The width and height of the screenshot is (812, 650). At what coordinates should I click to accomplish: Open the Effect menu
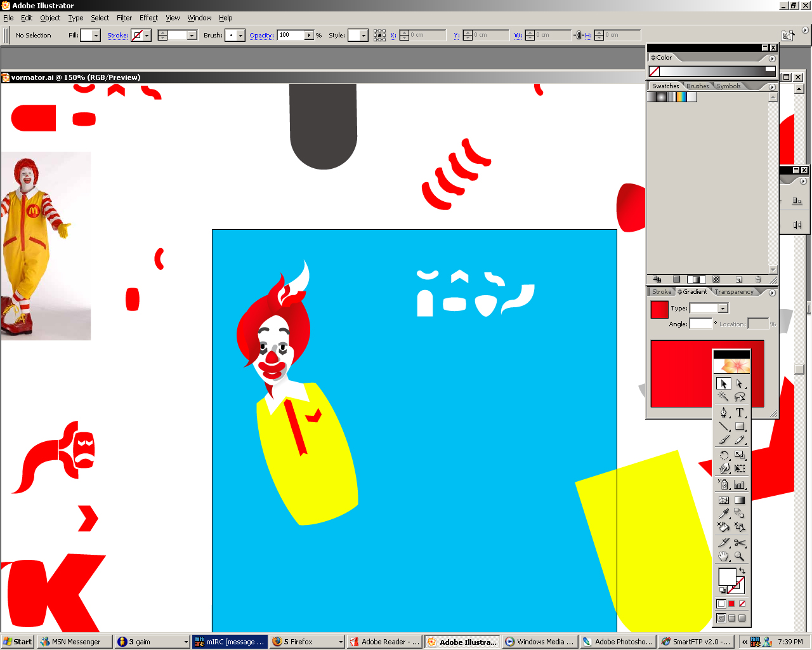coord(148,18)
